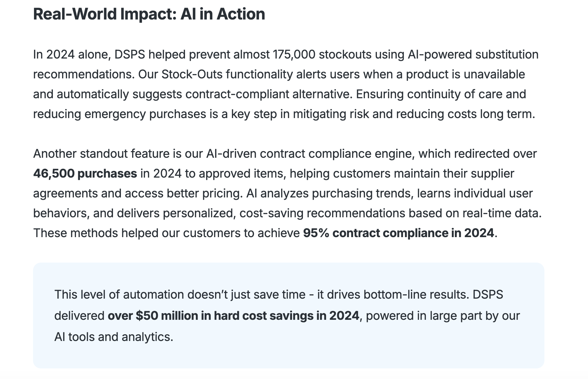Click the bold "46,500 purchases" text
Image resolution: width=588 pixels, height=379 pixels.
(85, 173)
